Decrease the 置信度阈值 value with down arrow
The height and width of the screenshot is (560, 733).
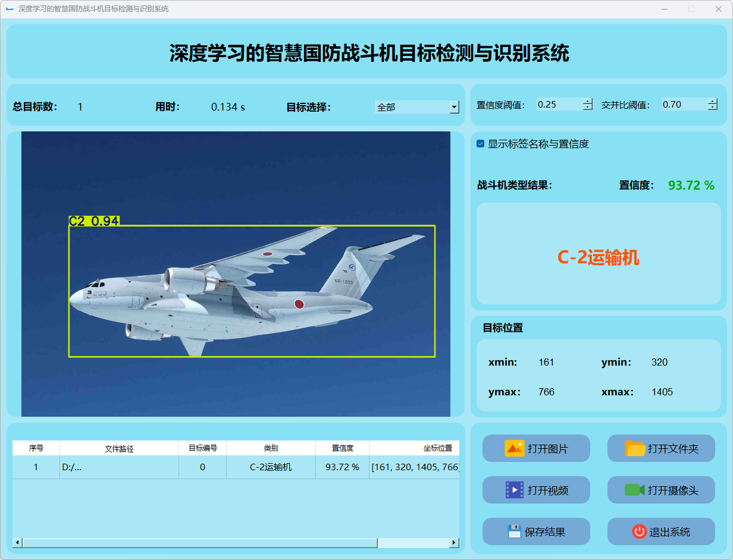click(x=588, y=108)
